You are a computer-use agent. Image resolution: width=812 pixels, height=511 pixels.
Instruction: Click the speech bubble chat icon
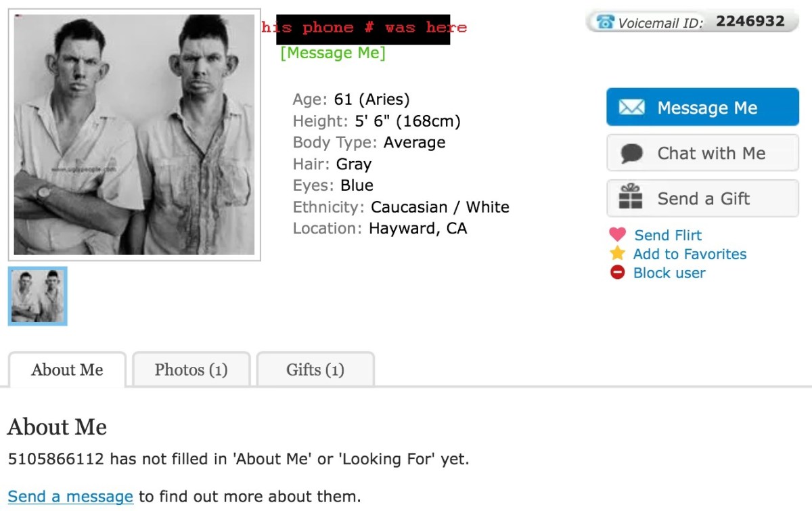[x=631, y=154]
